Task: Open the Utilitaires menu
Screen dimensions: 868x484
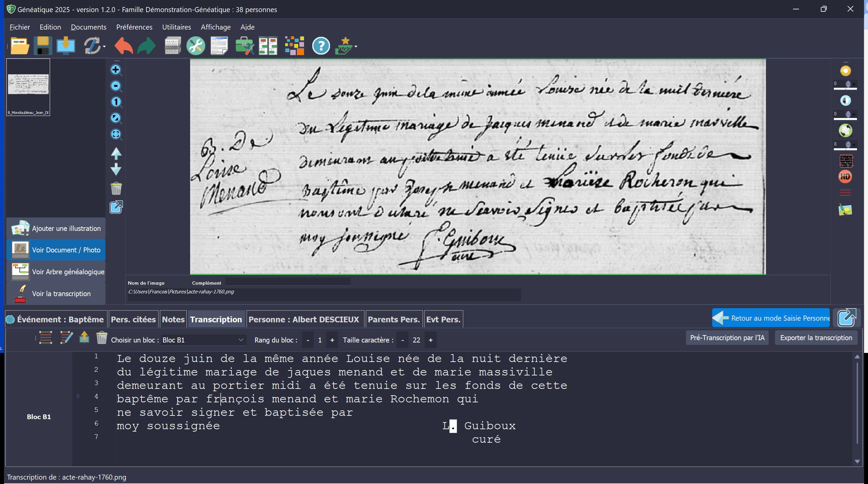Action: tap(176, 27)
